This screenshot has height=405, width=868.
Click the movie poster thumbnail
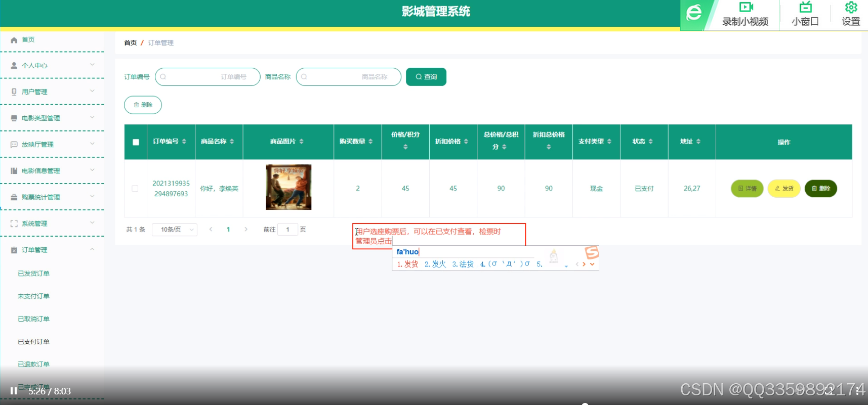288,187
